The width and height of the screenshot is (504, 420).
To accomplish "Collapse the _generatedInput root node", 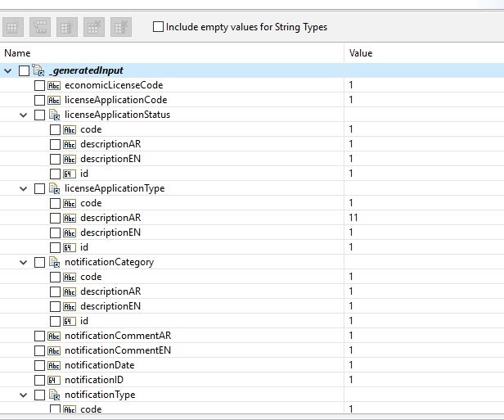I will 8,70.
